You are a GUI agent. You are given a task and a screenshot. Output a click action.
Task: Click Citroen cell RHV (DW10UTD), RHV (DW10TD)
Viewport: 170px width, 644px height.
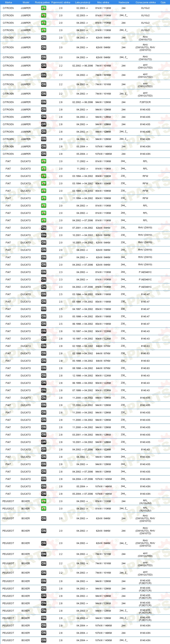(x=145, y=47)
